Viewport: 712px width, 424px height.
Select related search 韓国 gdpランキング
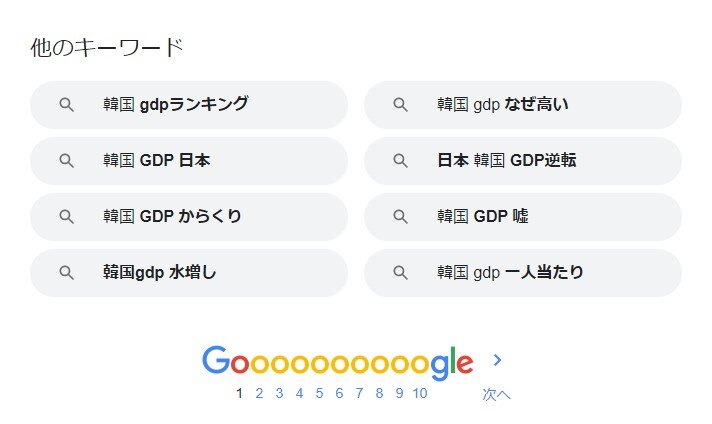point(189,105)
